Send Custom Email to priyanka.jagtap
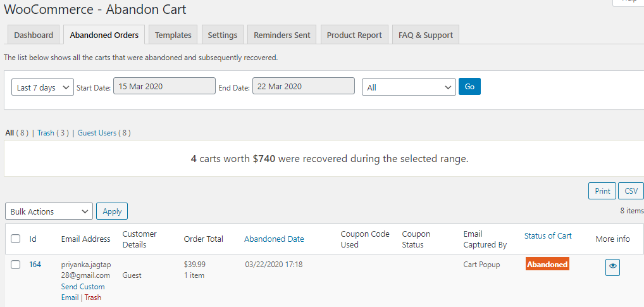Image resolution: width=644 pixels, height=307 pixels. click(82, 292)
